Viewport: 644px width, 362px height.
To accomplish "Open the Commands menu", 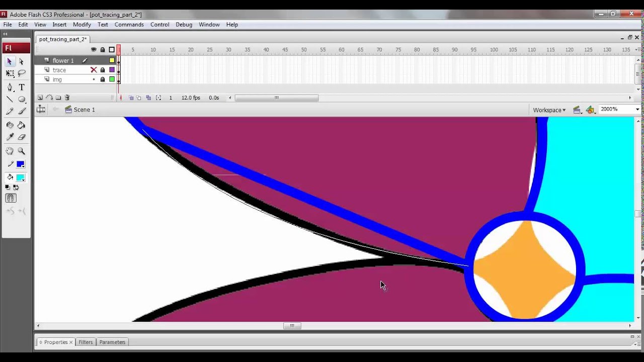I will [x=129, y=24].
